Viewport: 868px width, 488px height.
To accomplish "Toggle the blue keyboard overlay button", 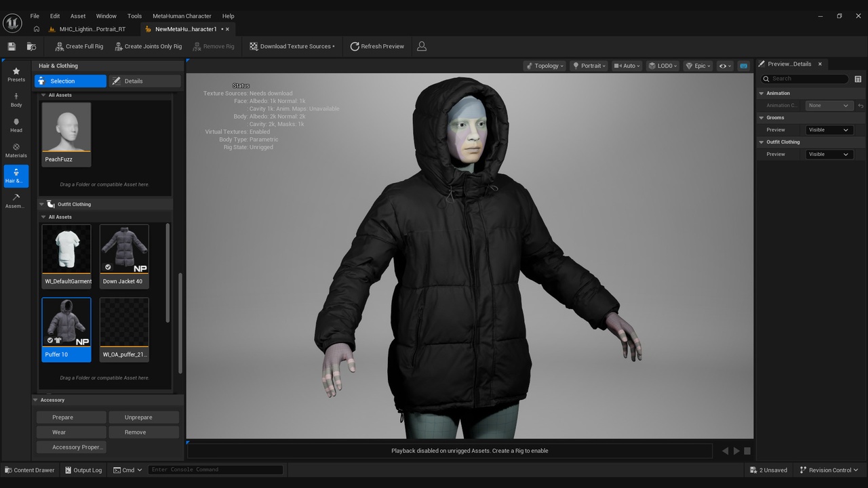I will (x=743, y=66).
